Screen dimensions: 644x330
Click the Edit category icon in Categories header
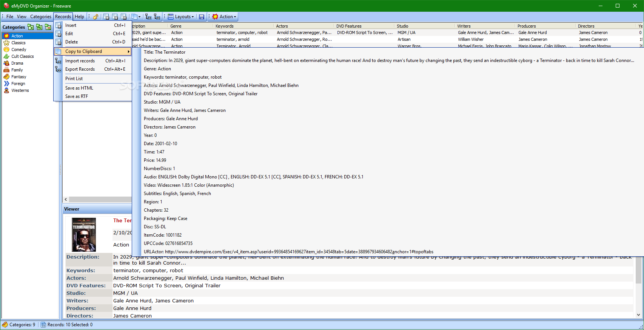click(39, 27)
